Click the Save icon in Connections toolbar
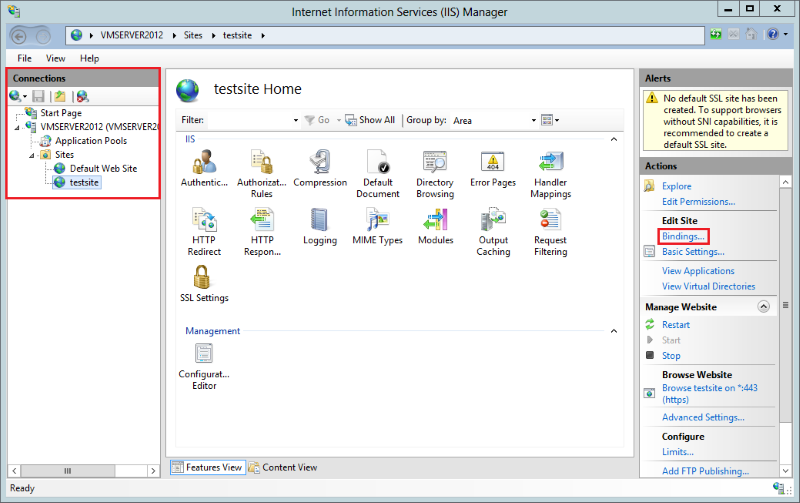The image size is (800, 503). pos(38,96)
